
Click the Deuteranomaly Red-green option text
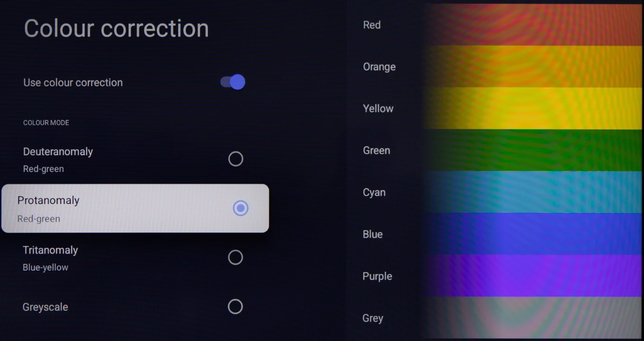(58, 159)
